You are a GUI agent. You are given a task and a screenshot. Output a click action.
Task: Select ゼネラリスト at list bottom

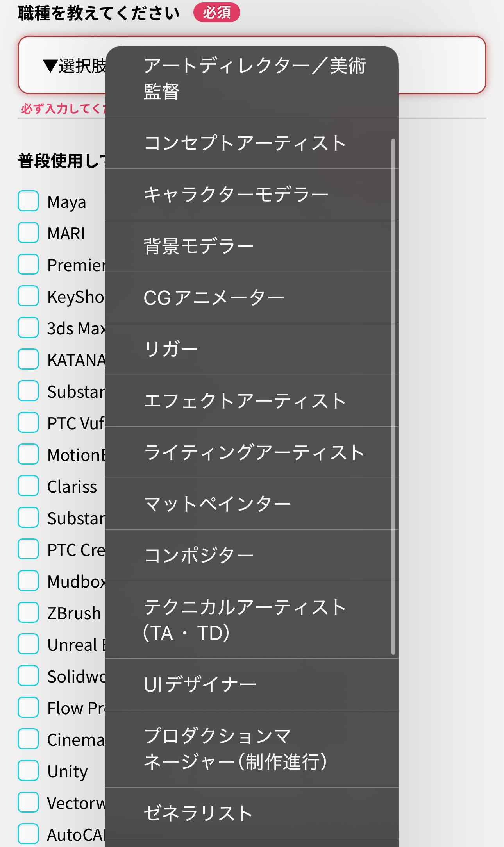coord(252,813)
